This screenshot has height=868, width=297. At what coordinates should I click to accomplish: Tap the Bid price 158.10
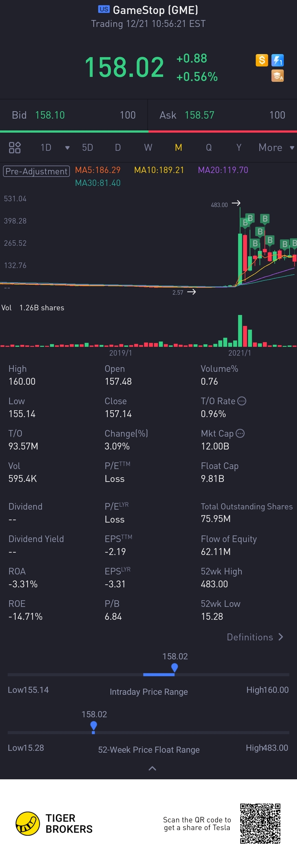point(50,115)
